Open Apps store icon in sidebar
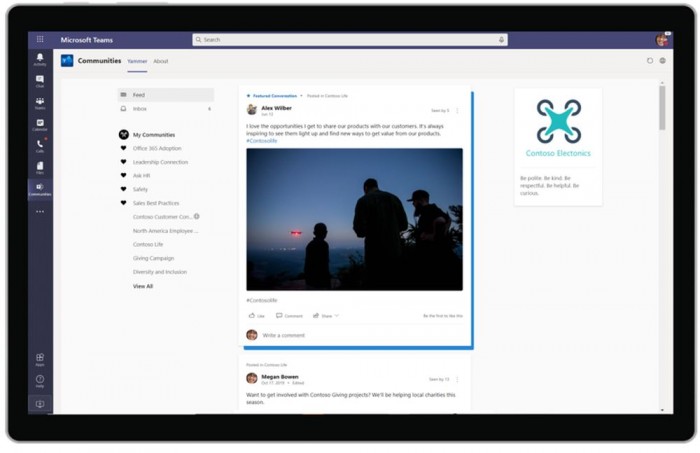700x453 pixels. [40, 360]
